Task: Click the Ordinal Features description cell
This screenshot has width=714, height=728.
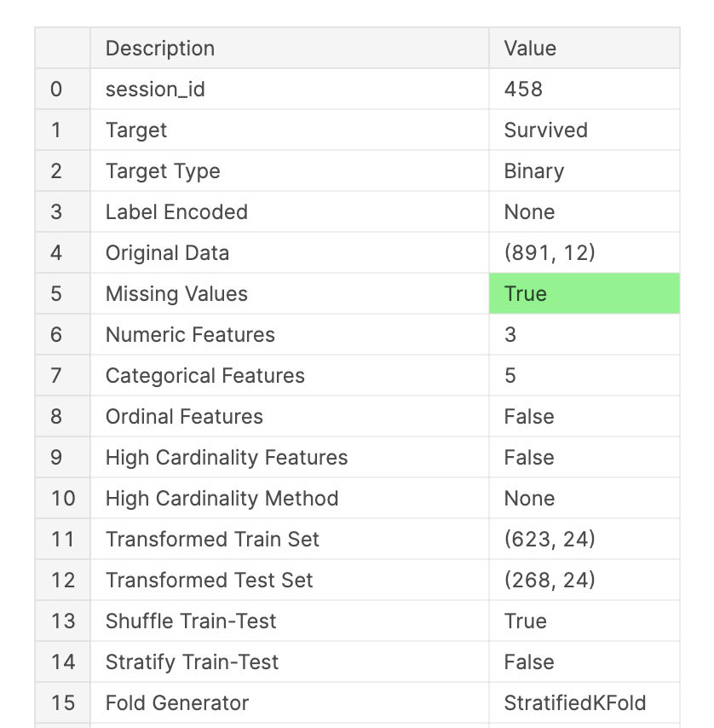Action: 184,417
